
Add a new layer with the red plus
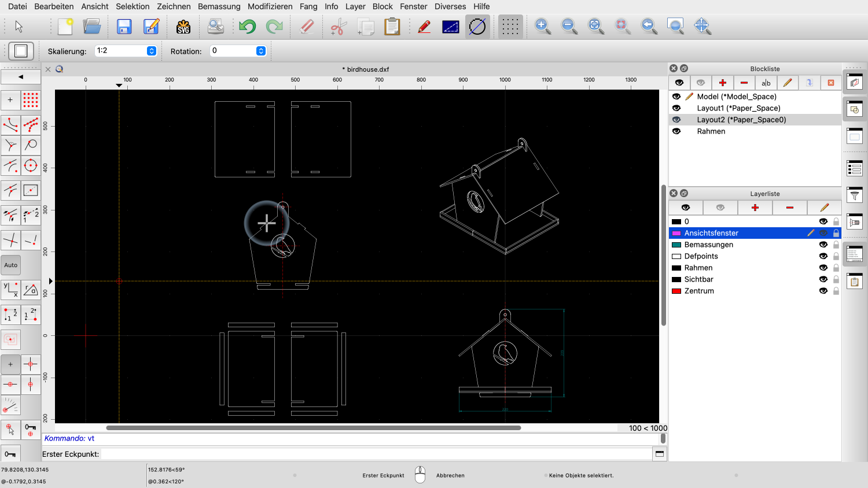[755, 207]
